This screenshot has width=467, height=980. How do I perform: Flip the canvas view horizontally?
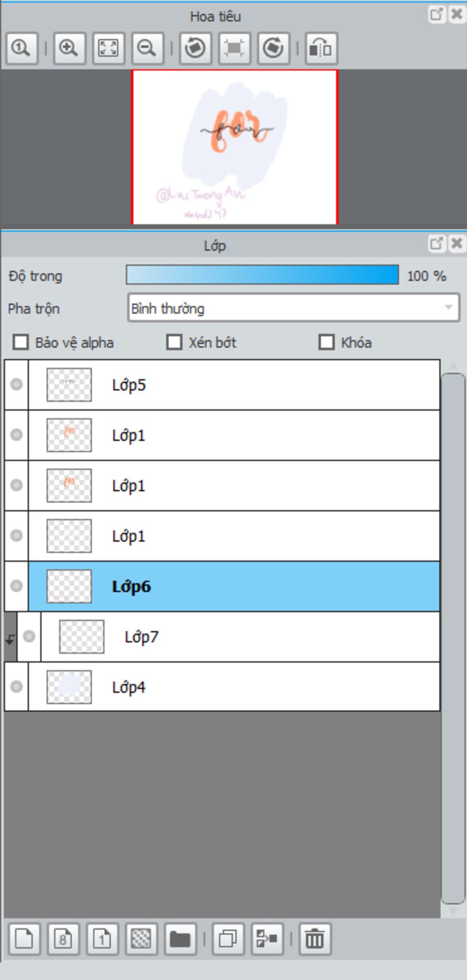(x=321, y=48)
